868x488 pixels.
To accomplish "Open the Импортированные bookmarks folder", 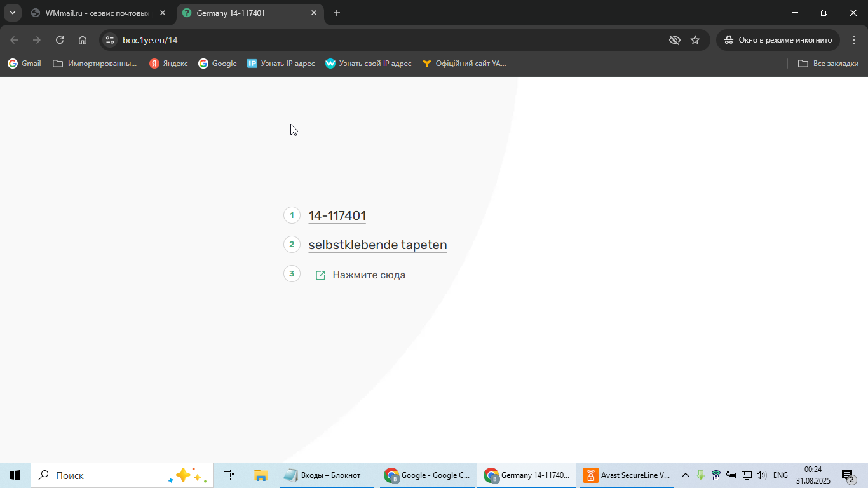I will click(95, 64).
